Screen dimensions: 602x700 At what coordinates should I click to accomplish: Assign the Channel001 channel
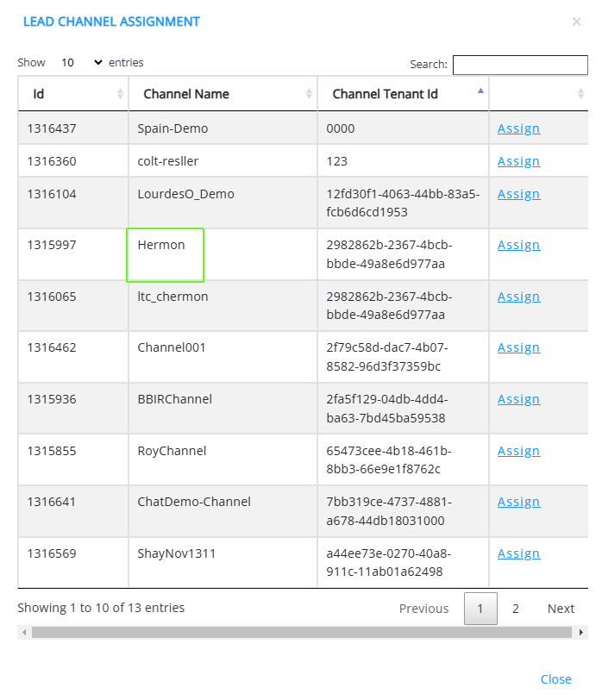[518, 347]
